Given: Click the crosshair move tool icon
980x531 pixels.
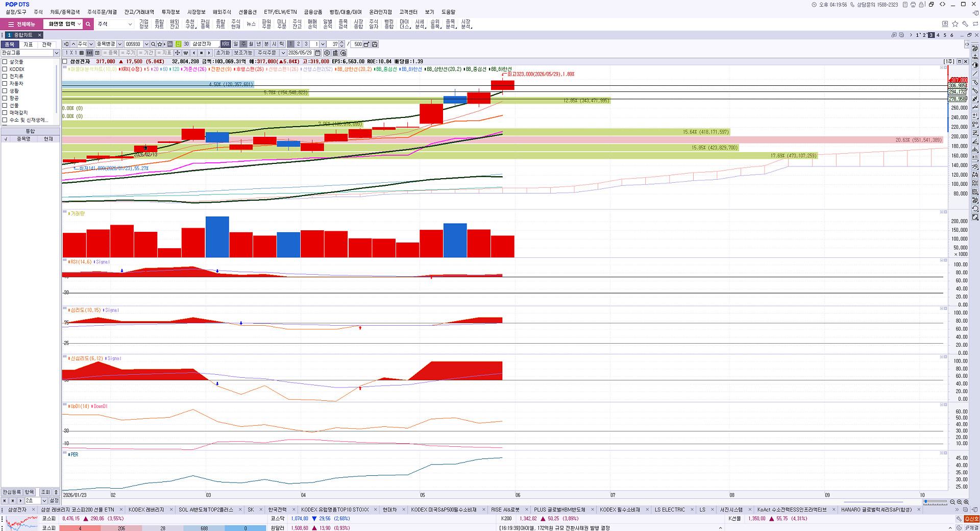Looking at the screenshot, I should pyautogui.click(x=177, y=53).
